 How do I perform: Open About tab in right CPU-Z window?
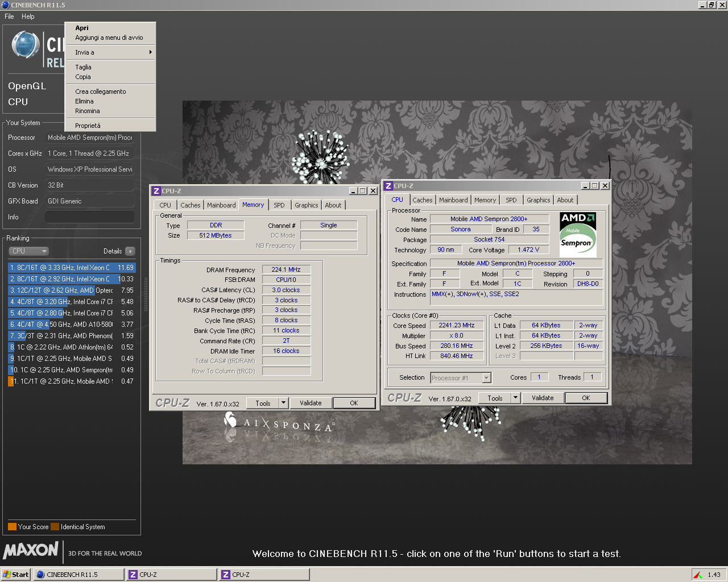[x=565, y=200]
